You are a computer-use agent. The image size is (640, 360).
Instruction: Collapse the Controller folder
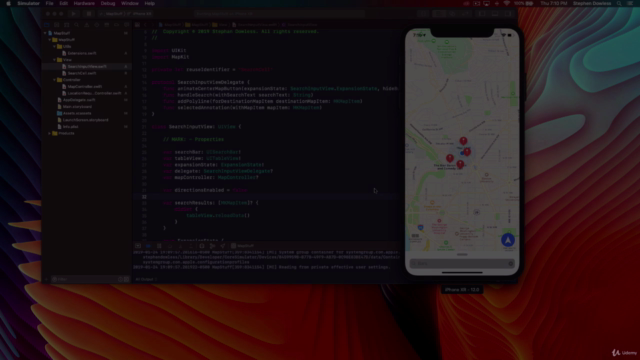(x=54, y=80)
